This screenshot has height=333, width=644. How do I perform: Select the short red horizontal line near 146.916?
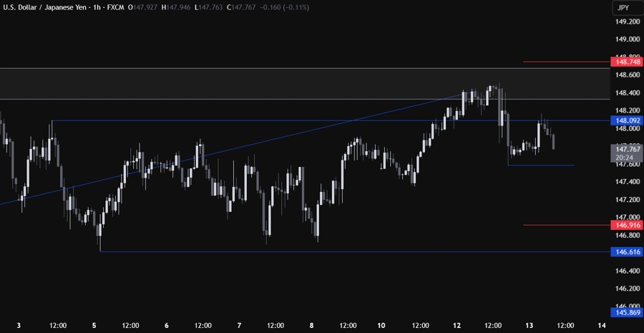(x=565, y=225)
